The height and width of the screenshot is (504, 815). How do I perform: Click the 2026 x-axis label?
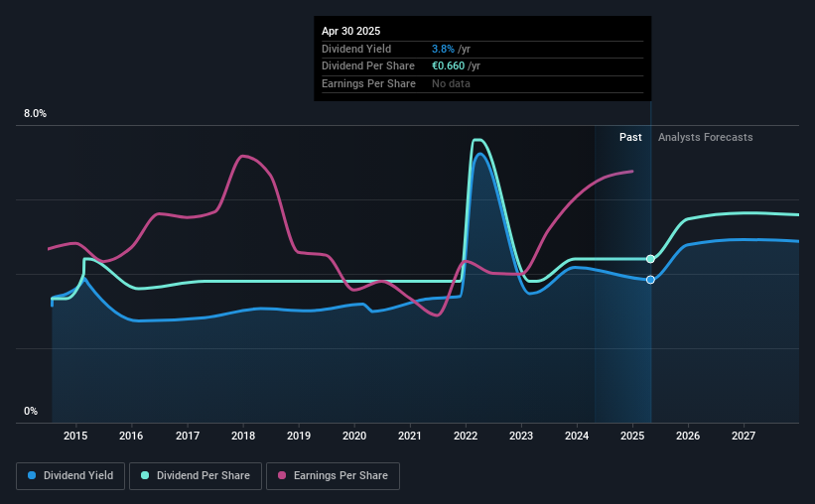click(688, 436)
